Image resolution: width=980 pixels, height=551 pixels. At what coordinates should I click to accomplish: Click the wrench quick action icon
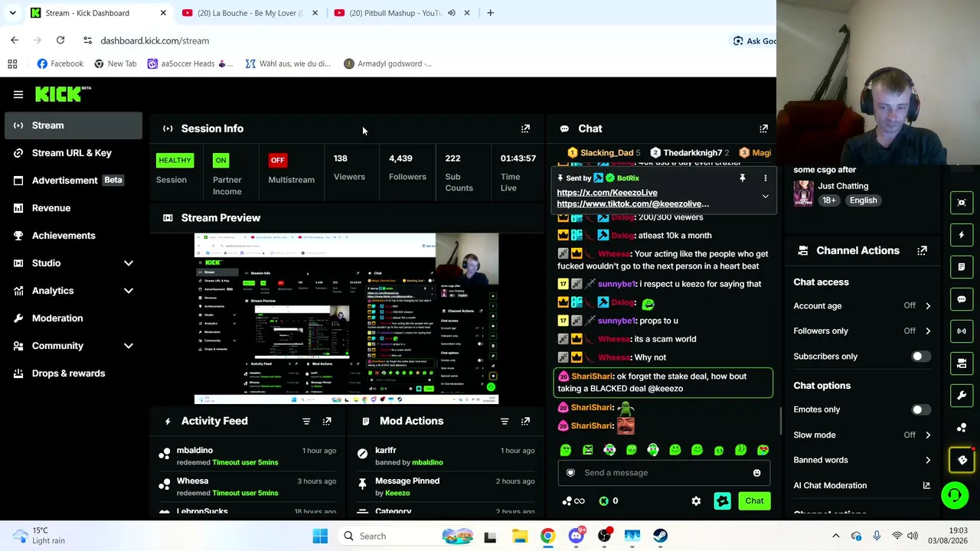962,396
